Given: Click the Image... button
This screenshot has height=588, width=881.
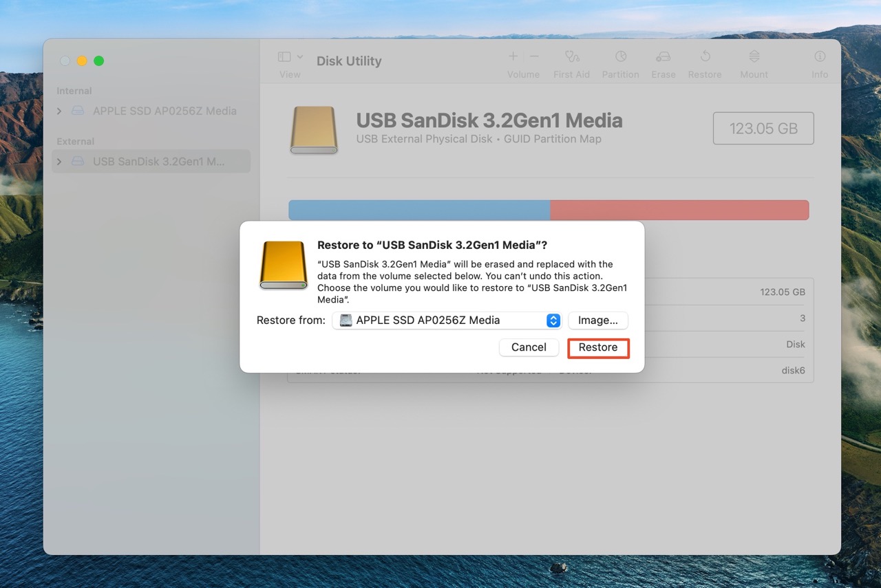Looking at the screenshot, I should pyautogui.click(x=598, y=320).
